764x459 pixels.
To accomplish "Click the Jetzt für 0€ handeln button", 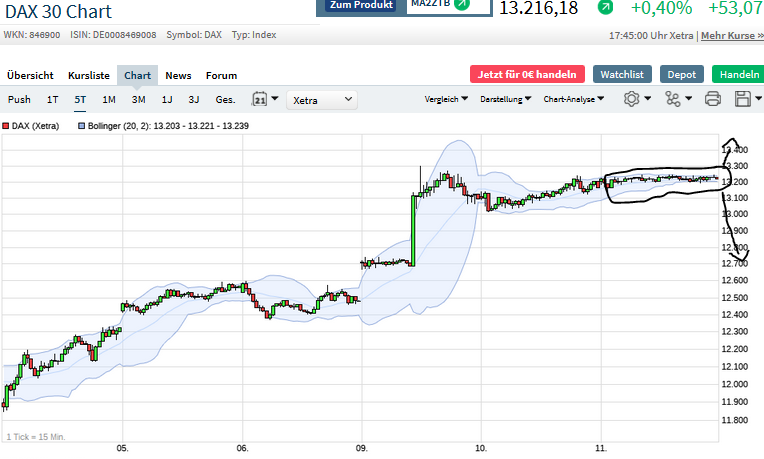I will tap(526, 74).
